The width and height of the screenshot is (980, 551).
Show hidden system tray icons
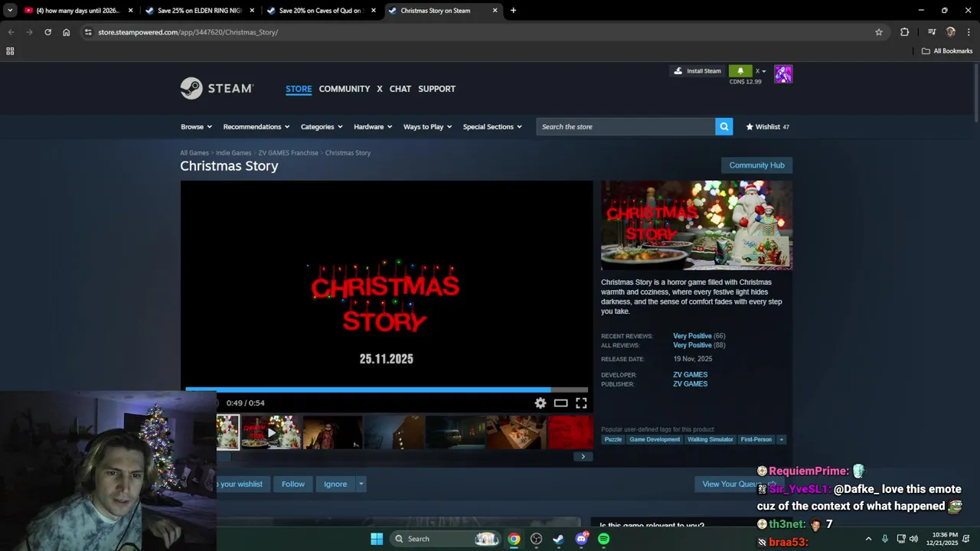pyautogui.click(x=868, y=539)
